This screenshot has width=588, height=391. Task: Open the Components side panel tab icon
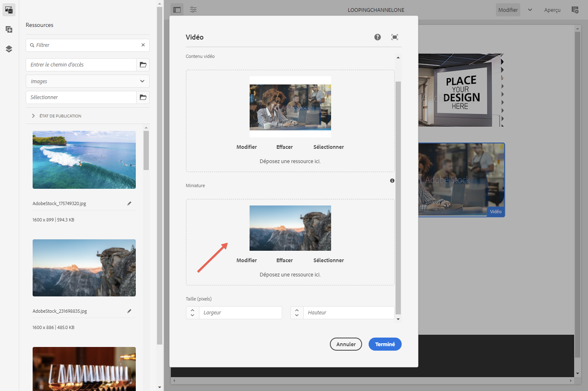point(9,29)
